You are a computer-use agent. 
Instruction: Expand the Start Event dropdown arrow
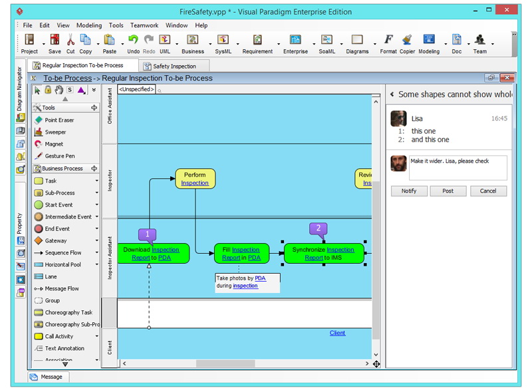(96, 205)
